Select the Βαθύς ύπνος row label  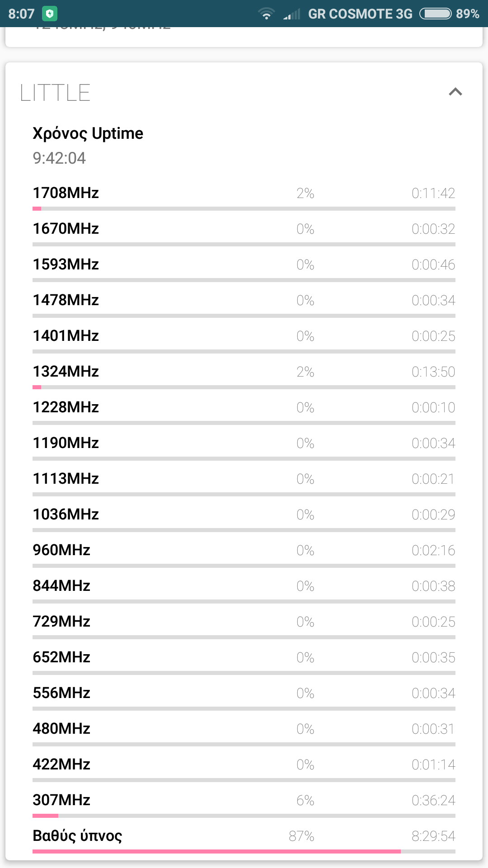coord(77,836)
